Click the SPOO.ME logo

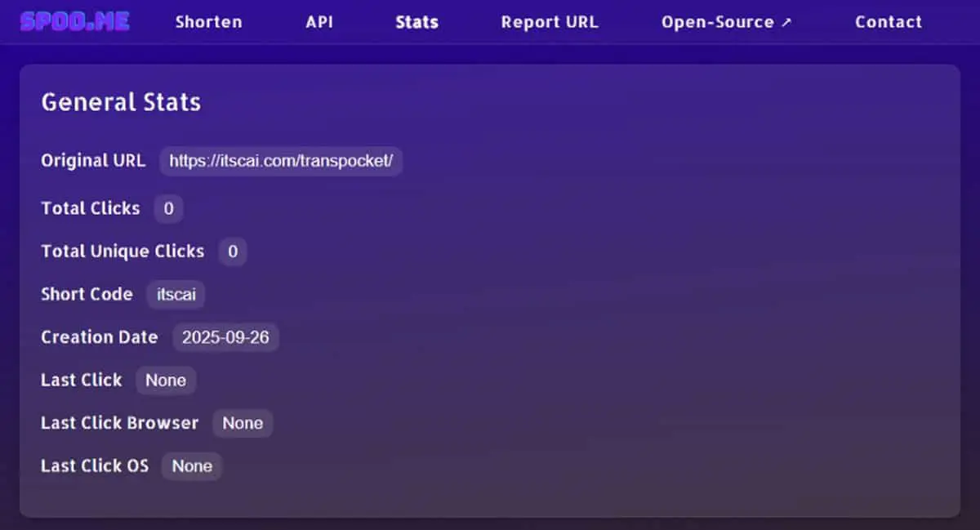(x=75, y=21)
